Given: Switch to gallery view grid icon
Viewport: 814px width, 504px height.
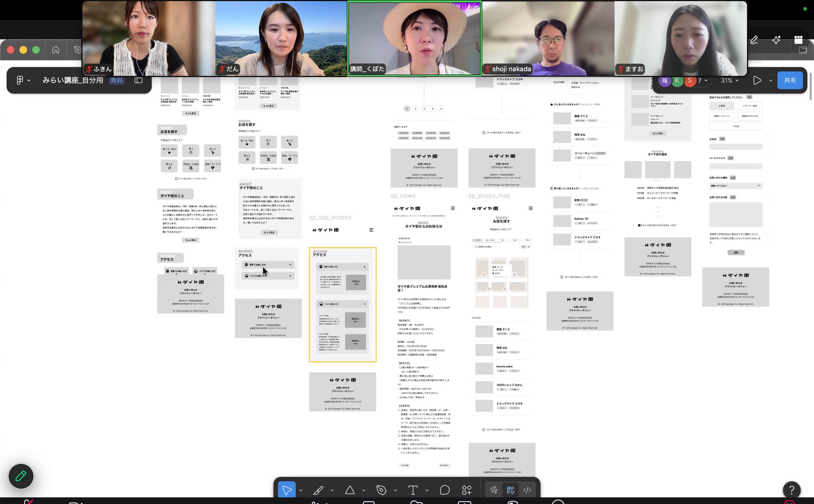Looking at the screenshot, I should point(798,40).
